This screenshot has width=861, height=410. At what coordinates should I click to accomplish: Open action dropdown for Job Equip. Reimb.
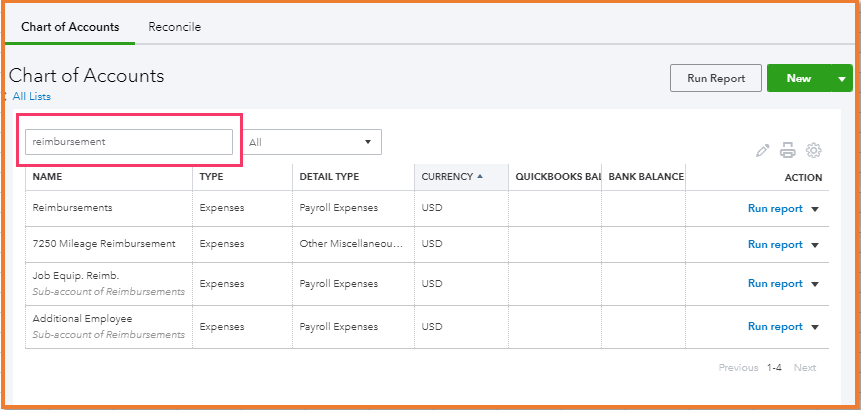coord(814,284)
